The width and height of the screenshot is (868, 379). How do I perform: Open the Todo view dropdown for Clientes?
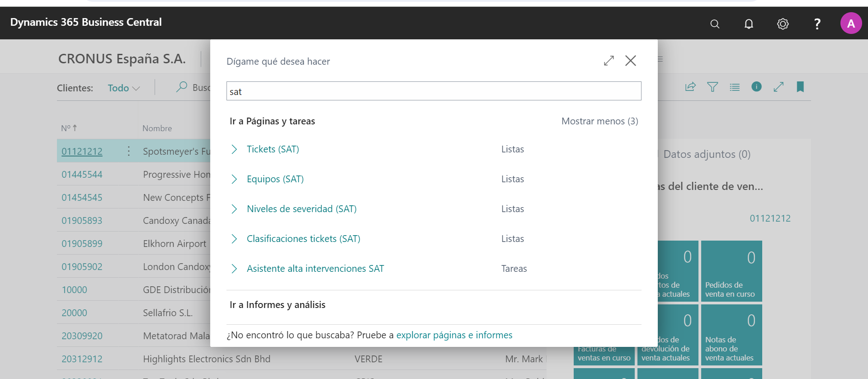coord(123,88)
